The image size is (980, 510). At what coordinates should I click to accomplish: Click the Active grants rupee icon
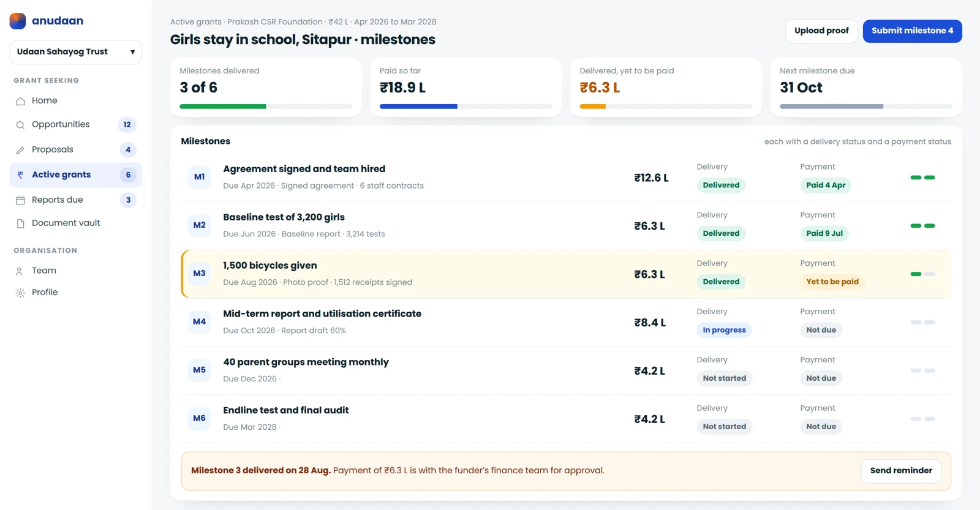pos(20,175)
